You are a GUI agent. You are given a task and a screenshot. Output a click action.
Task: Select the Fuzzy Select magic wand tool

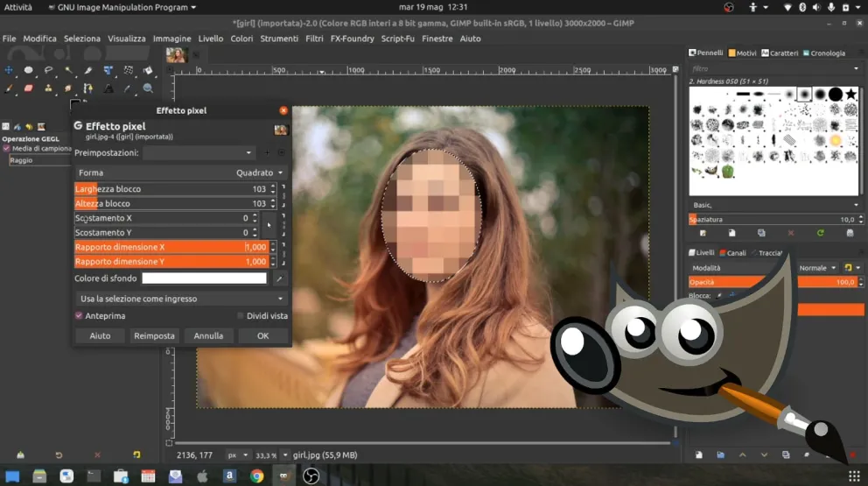[x=68, y=70]
